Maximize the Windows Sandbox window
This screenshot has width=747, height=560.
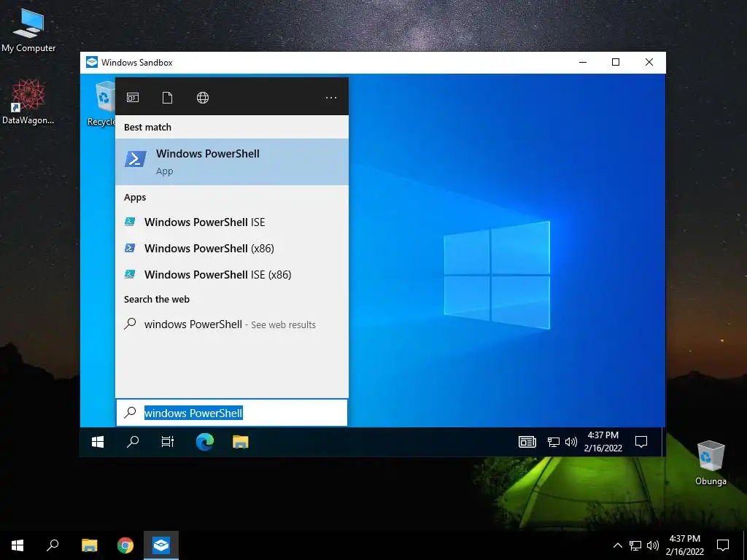tap(616, 63)
